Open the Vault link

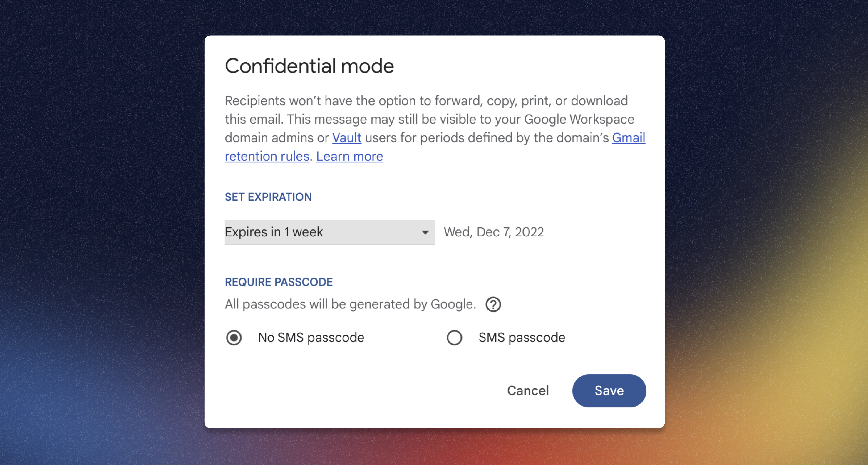pyautogui.click(x=347, y=138)
